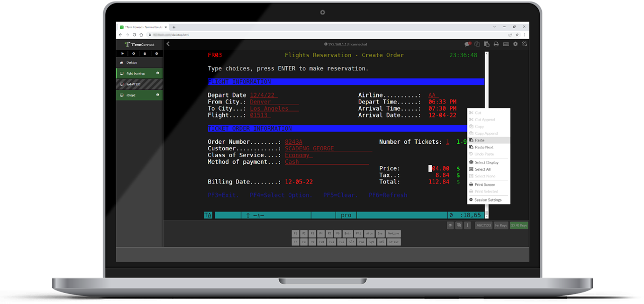Viewport: 644px width, 304px height.
Task: Show info for nStop2 session
Action: point(157,94)
